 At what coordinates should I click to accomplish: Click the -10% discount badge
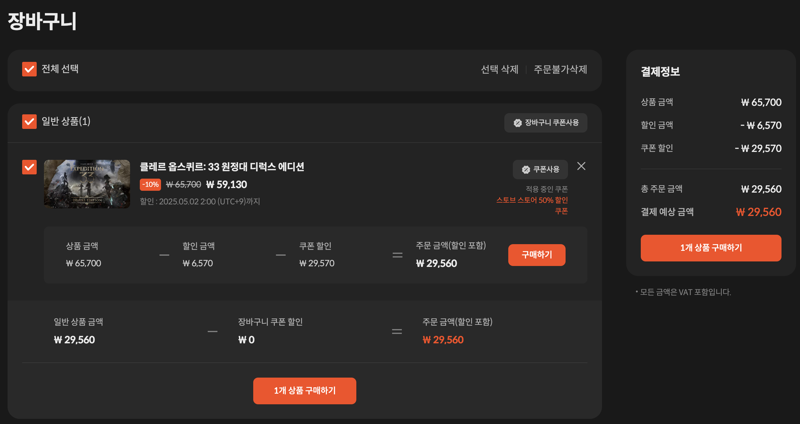[x=151, y=185]
